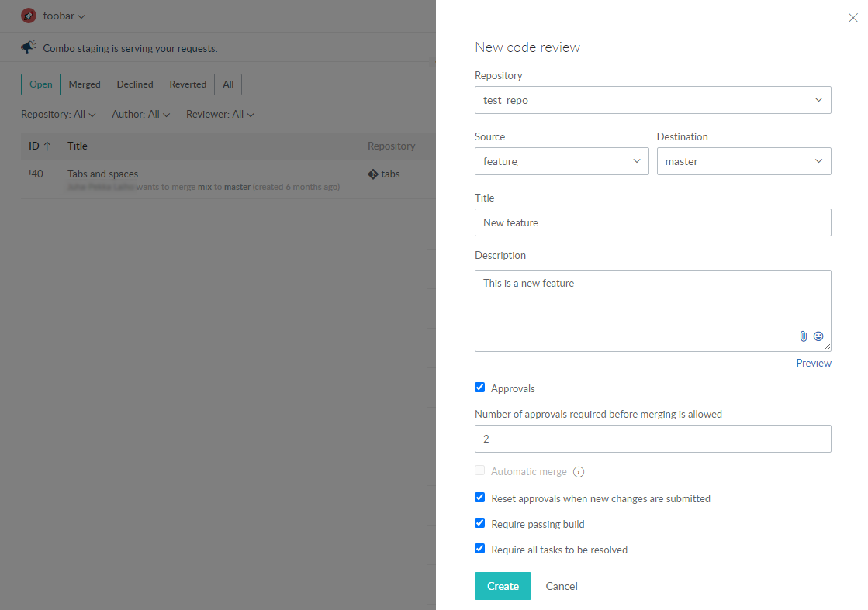Click inside the Title field showing New feature
The height and width of the screenshot is (610, 868).
pyautogui.click(x=652, y=222)
